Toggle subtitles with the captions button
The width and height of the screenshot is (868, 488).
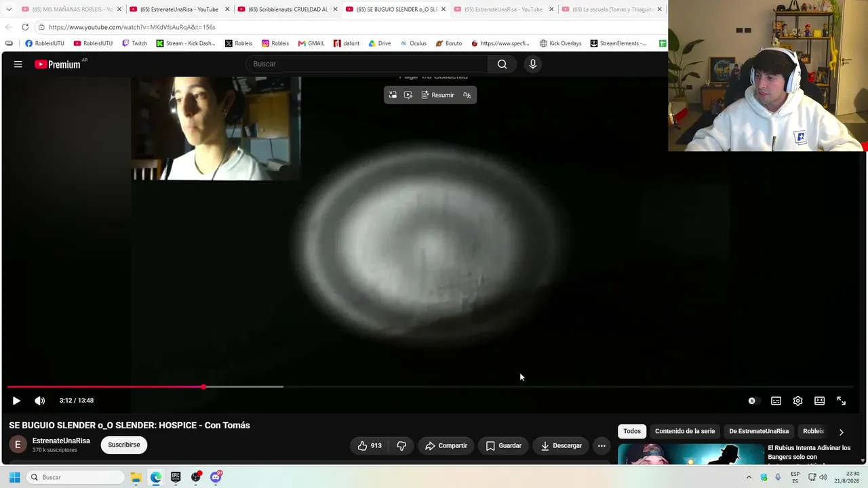pyautogui.click(x=776, y=401)
